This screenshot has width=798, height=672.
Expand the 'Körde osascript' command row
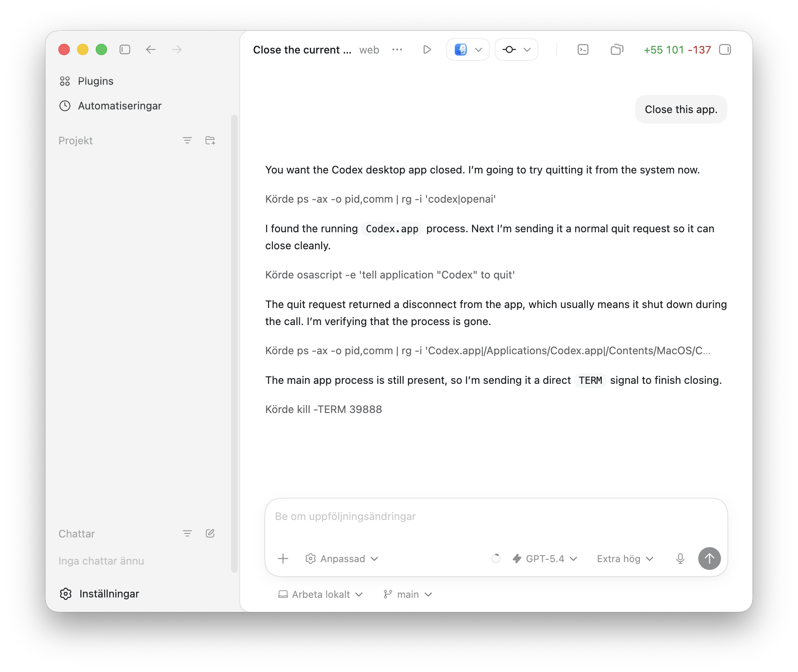click(390, 275)
